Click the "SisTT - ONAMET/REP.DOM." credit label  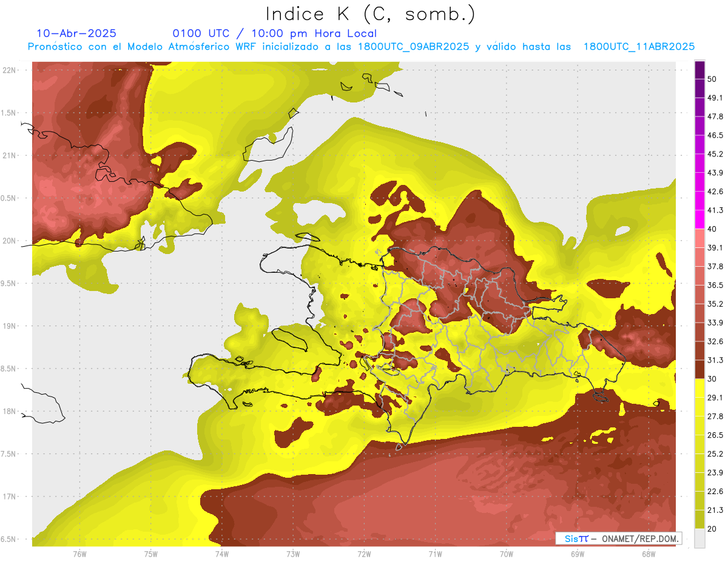click(x=618, y=538)
